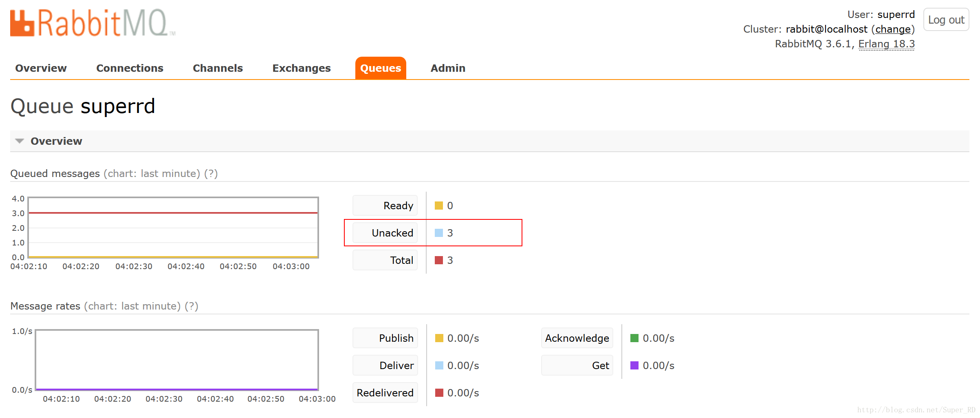Click the Log out button
980x418 pixels.
(x=946, y=20)
